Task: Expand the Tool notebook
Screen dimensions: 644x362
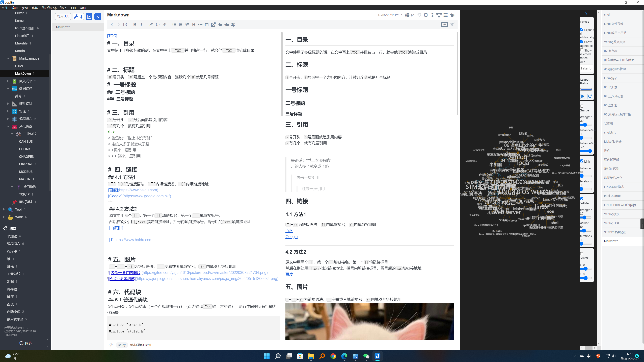Action: coord(4,209)
